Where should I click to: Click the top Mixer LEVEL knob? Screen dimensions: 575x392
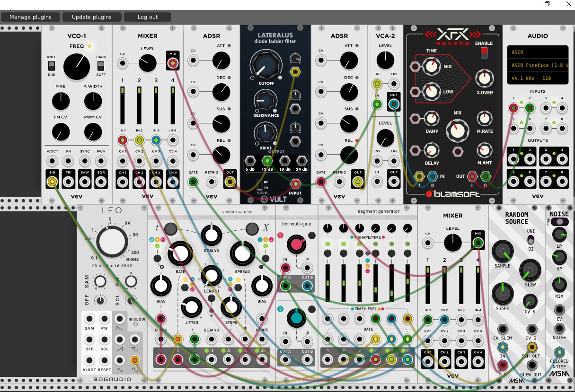[x=148, y=63]
